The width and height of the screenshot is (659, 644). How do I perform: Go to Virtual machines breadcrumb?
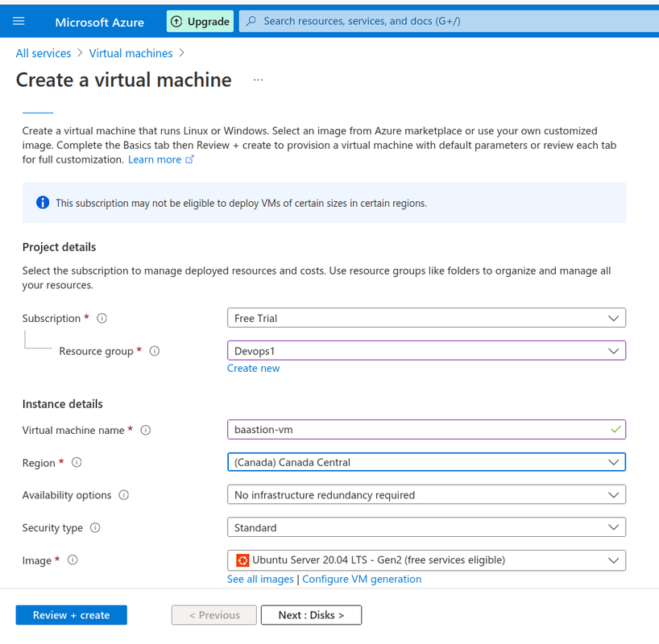131,53
